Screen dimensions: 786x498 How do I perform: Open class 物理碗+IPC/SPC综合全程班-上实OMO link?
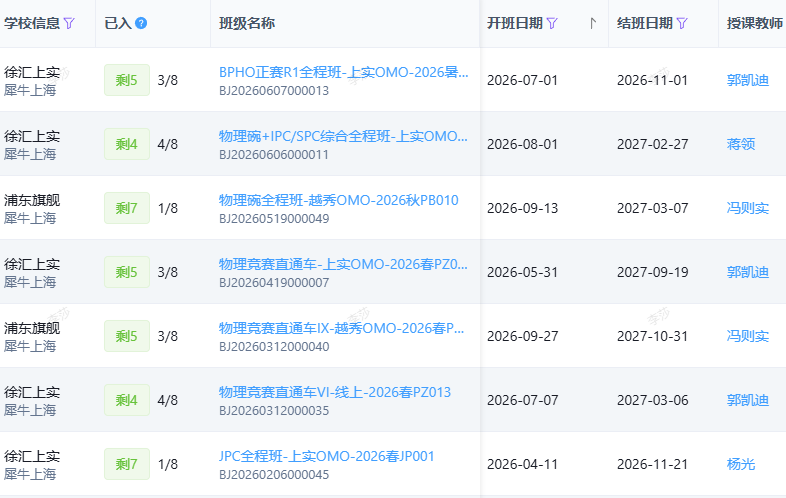tap(343, 136)
